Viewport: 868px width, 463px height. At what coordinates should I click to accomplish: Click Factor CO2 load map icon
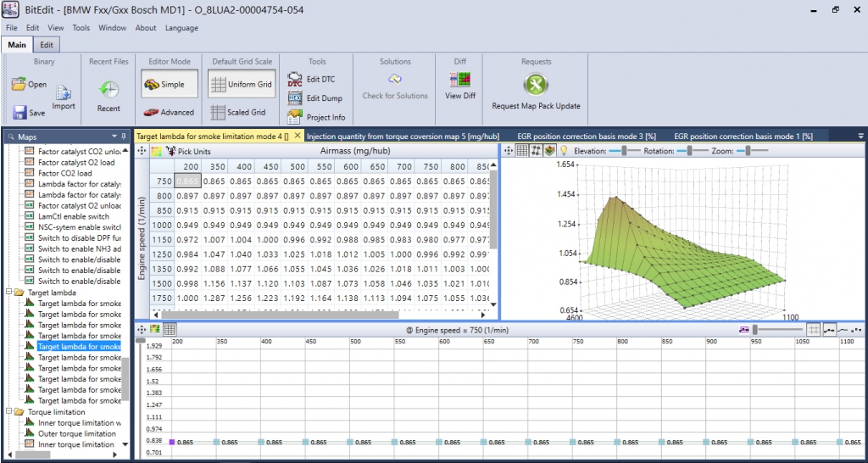(30, 173)
